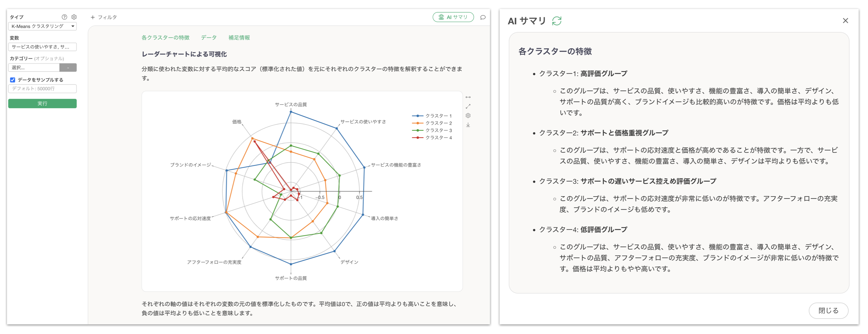
Task: Open the analytics type settings gear
Action: [74, 17]
